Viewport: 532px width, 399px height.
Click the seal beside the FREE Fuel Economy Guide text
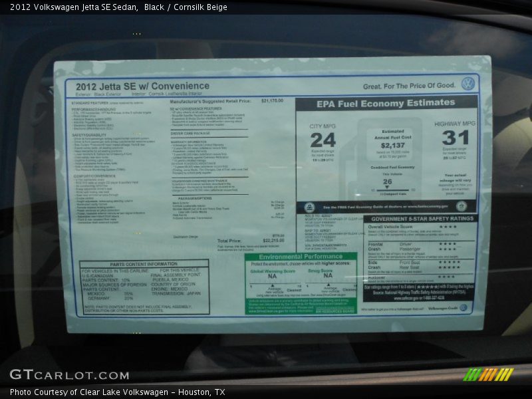(x=462, y=205)
